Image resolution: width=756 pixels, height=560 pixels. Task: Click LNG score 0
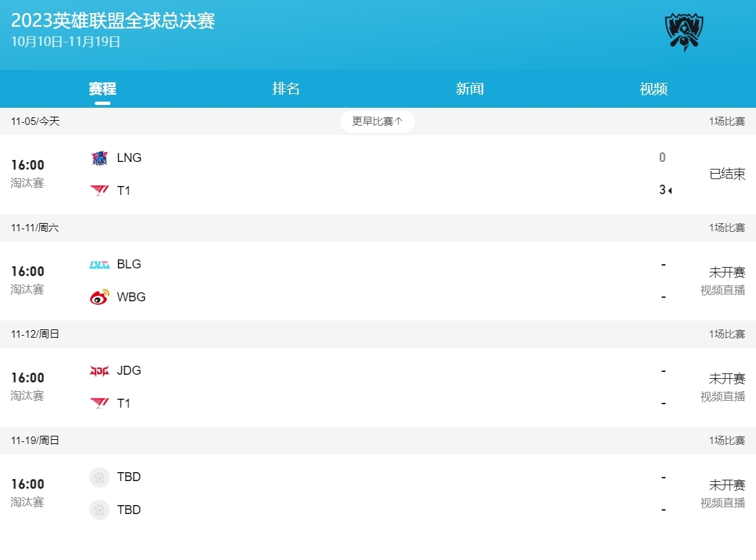(x=663, y=158)
